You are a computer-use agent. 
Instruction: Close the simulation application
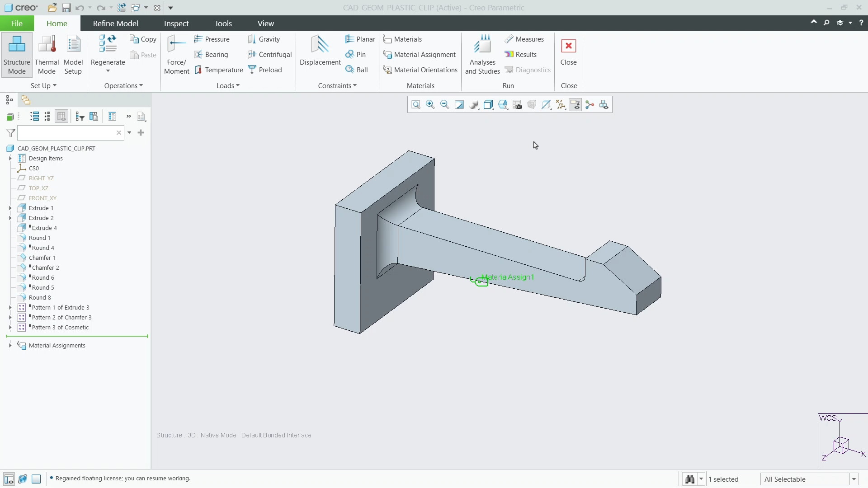point(568,52)
